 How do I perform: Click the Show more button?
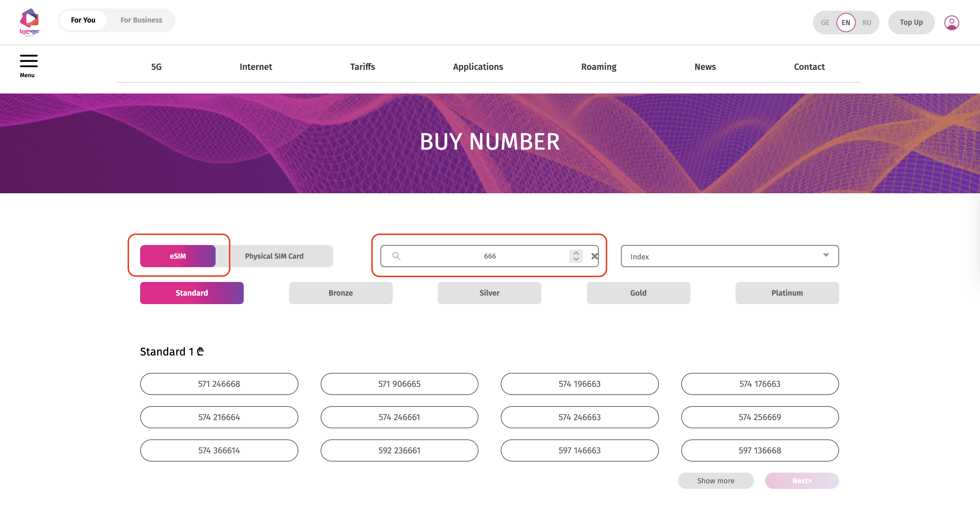(x=715, y=481)
